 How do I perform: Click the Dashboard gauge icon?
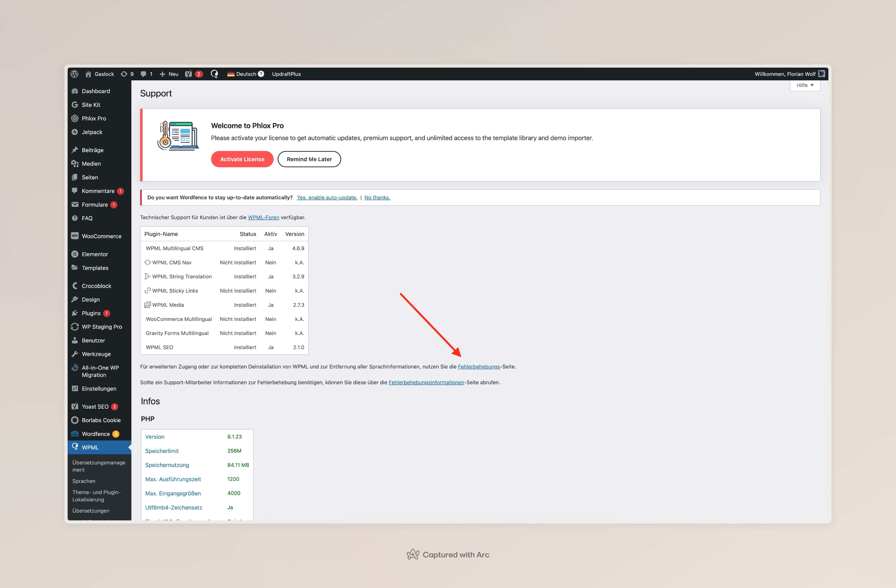(75, 91)
